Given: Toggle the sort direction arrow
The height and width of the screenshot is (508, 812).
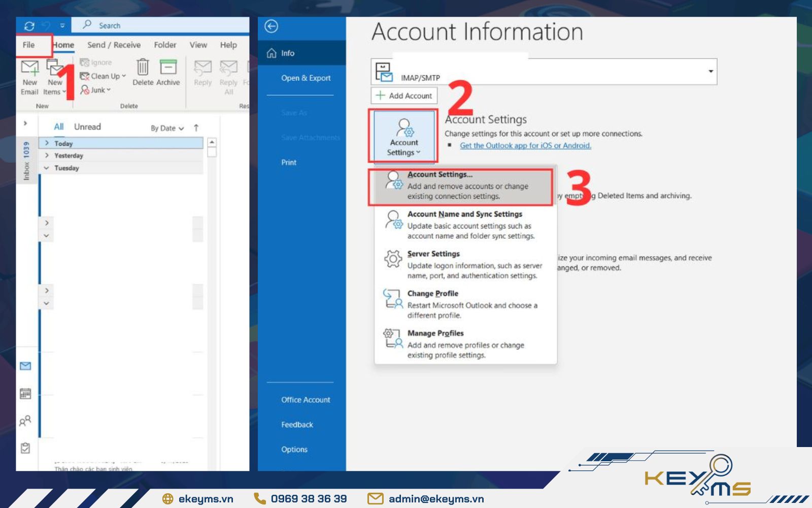Looking at the screenshot, I should coord(196,128).
